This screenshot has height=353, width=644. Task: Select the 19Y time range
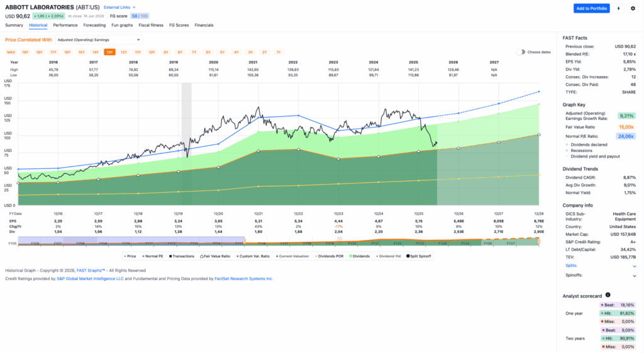25,52
